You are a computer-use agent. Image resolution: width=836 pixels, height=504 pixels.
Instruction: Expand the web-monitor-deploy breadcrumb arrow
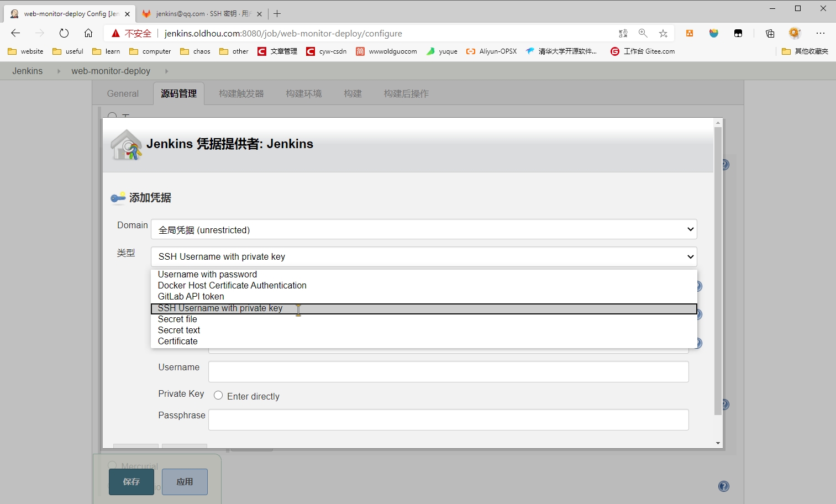pyautogui.click(x=166, y=71)
